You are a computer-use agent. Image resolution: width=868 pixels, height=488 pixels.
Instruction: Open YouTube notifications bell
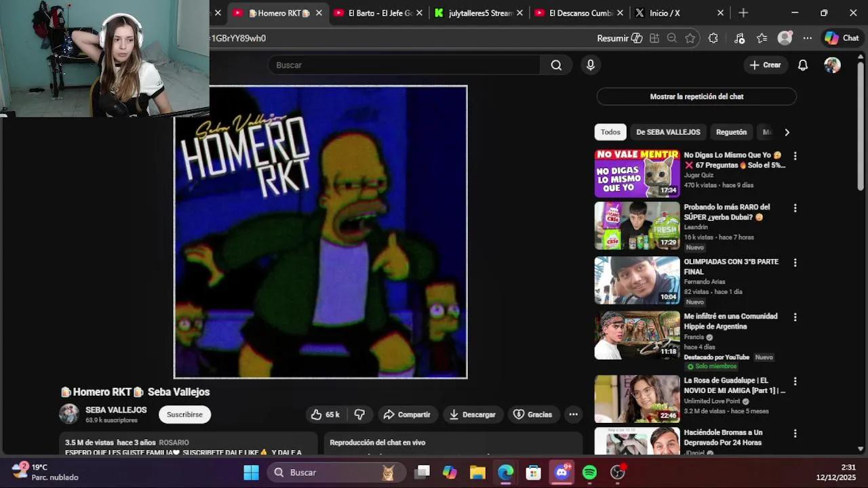coord(802,64)
